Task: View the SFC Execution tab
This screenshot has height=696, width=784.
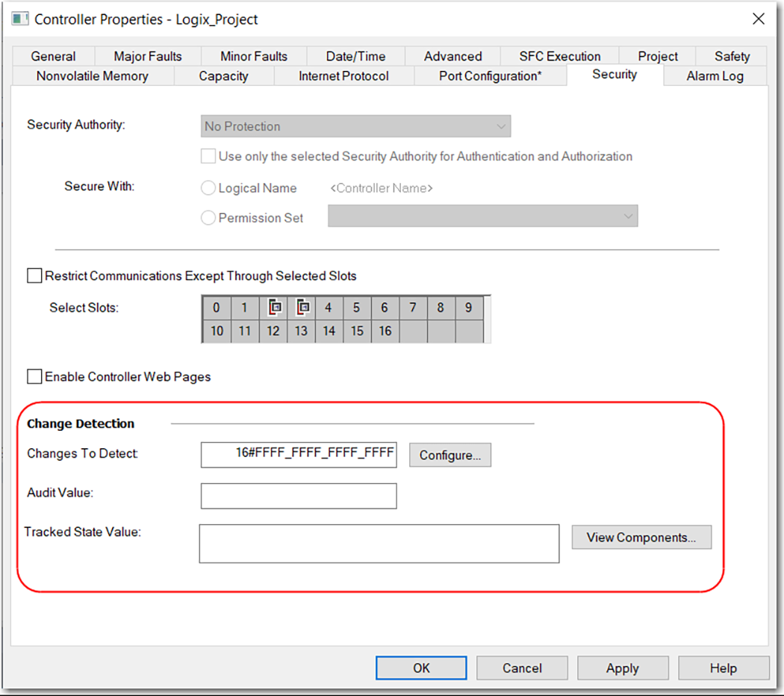Action: (x=559, y=56)
